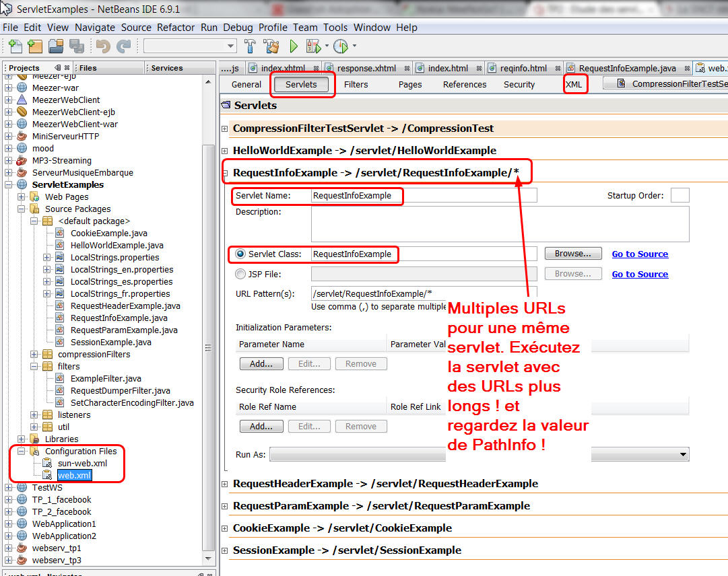Click the sun-web.xml file icon
Screen dimensions: 728x576
click(x=47, y=463)
